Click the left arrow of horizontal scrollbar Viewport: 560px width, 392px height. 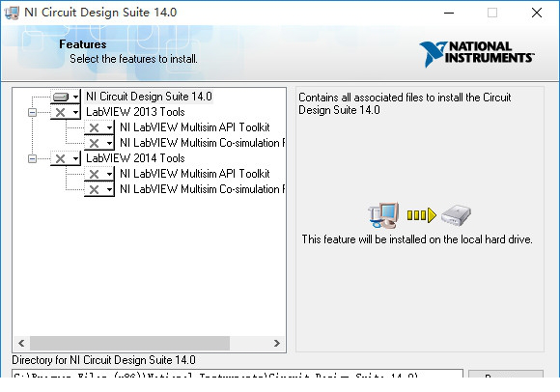(x=21, y=344)
